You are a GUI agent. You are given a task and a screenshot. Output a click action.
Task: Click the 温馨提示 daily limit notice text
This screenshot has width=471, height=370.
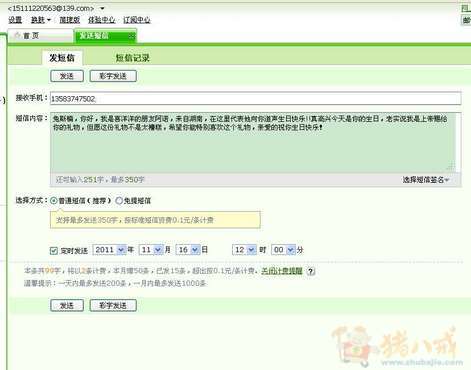tap(115, 283)
